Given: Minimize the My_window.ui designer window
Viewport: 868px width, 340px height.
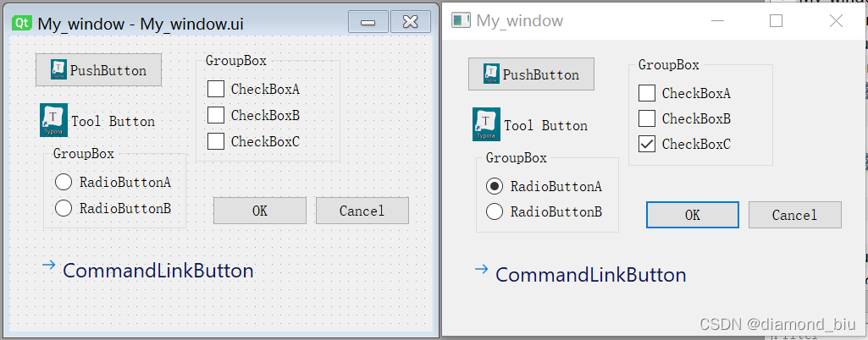Looking at the screenshot, I should click(x=368, y=21).
